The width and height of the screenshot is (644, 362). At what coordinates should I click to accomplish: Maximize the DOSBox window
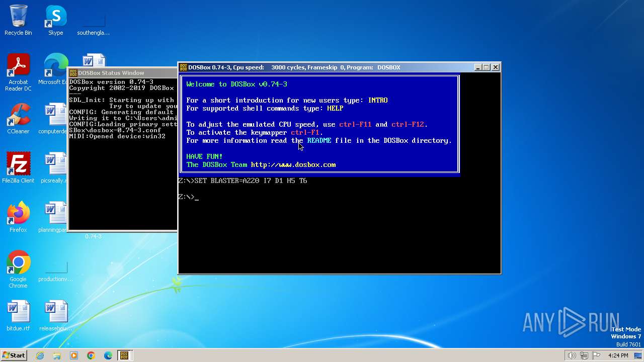[487, 67]
